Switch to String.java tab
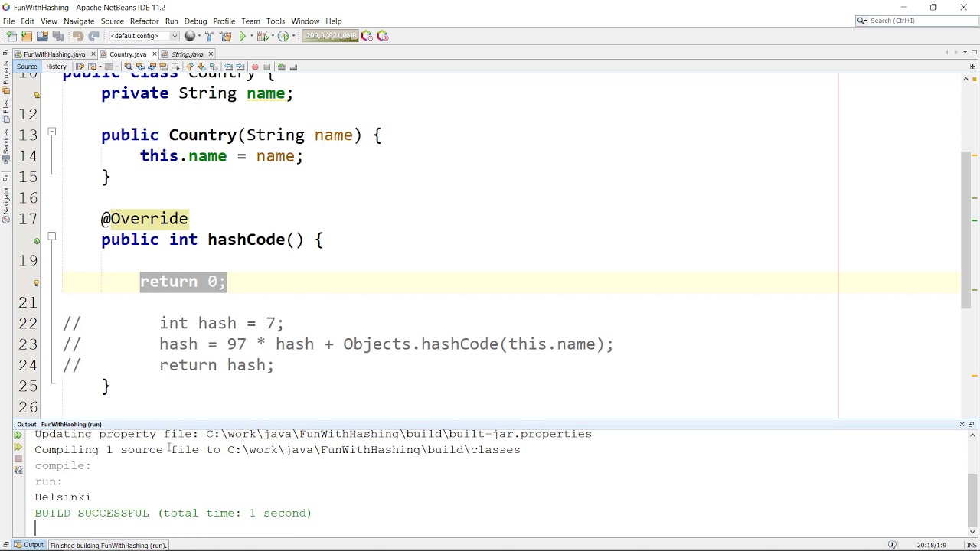The height and width of the screenshot is (551, 980). pos(187,54)
